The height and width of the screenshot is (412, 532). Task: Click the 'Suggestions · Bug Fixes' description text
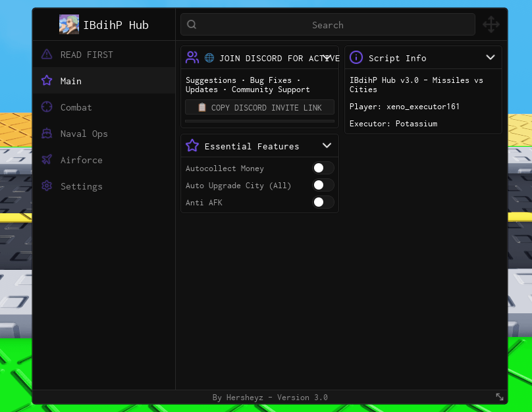(248, 85)
